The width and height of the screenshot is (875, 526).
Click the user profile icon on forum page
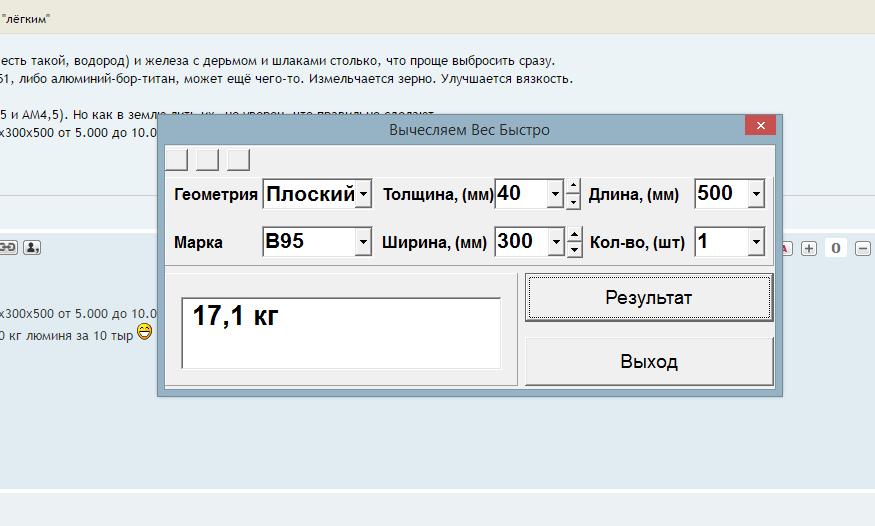click(32, 248)
